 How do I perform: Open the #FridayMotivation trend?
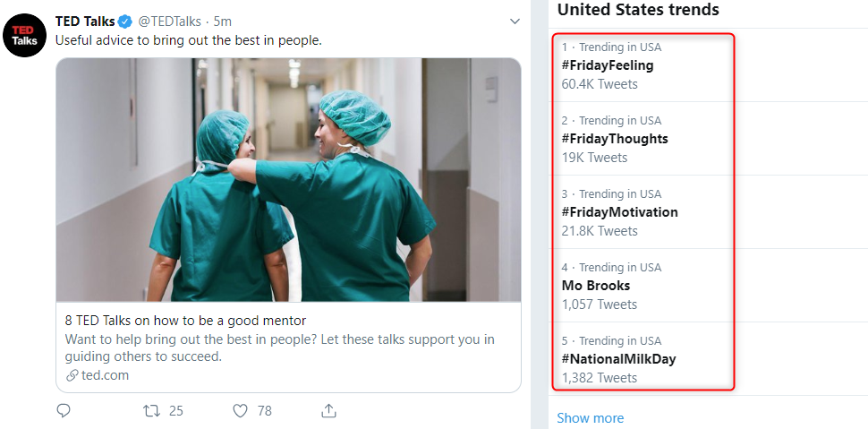(619, 212)
